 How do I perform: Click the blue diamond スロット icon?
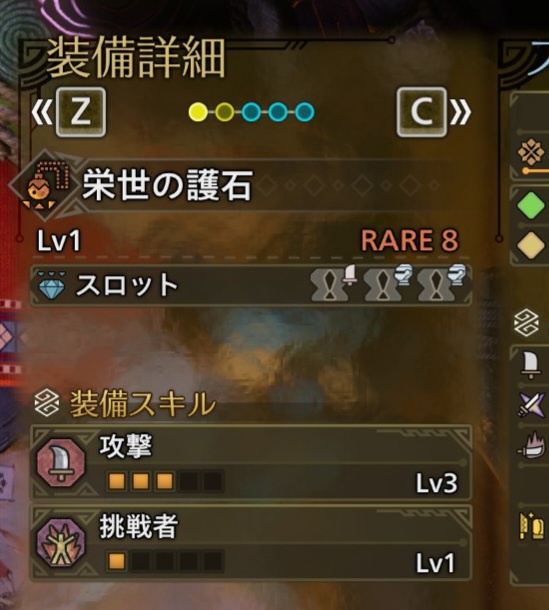tap(51, 286)
